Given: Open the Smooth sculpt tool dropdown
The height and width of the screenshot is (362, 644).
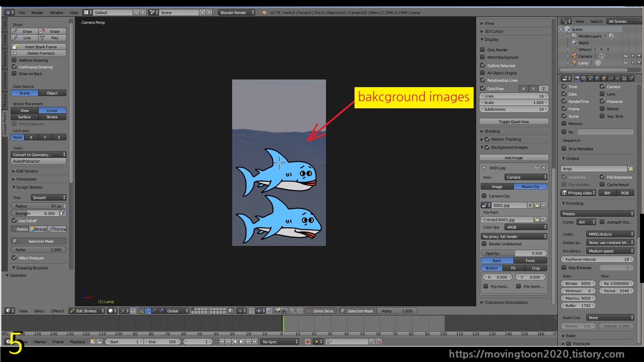Looking at the screenshot, I should point(49,197).
